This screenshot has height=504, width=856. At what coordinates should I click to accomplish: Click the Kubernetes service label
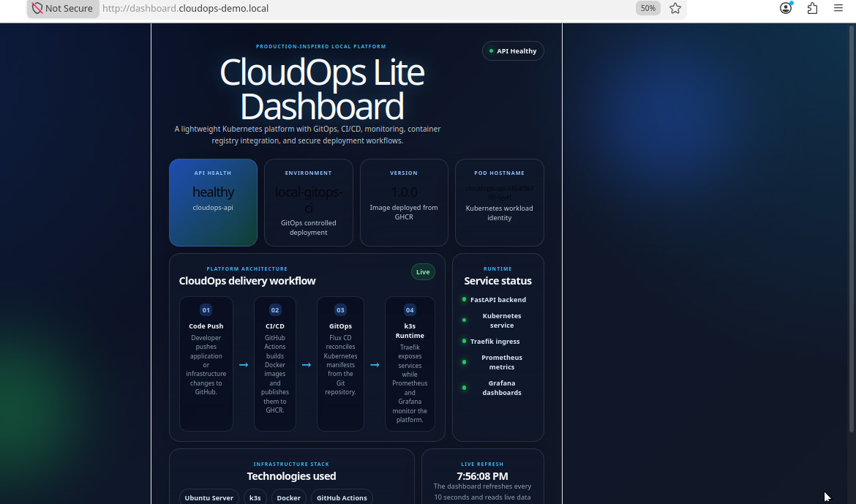tap(502, 320)
